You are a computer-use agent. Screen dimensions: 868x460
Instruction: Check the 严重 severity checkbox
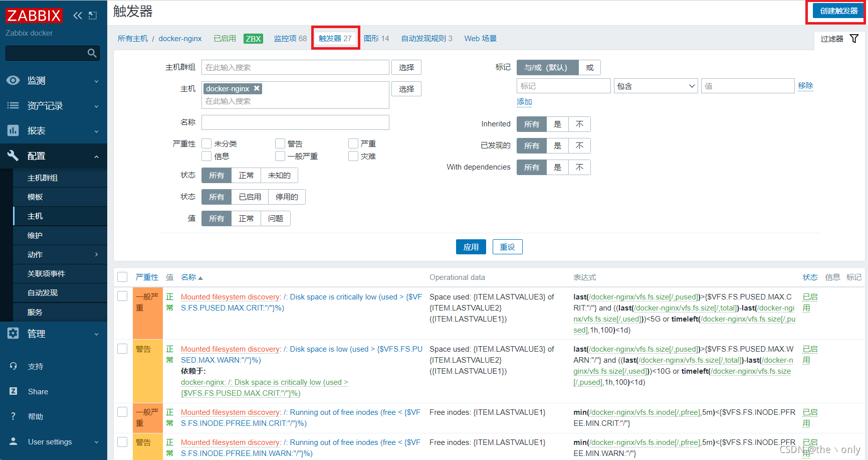point(353,143)
